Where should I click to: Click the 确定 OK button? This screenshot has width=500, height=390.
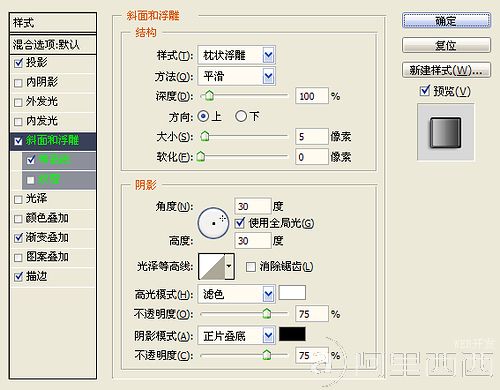[446, 21]
